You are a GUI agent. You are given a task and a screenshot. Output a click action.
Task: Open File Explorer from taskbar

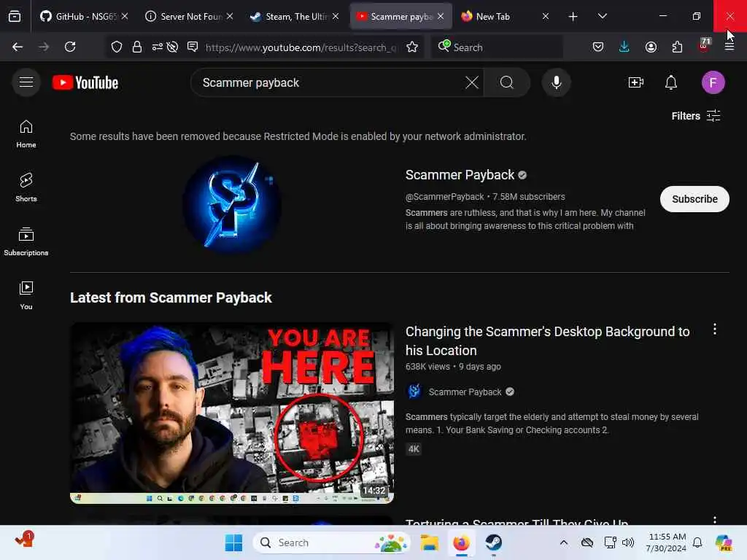pos(429,542)
